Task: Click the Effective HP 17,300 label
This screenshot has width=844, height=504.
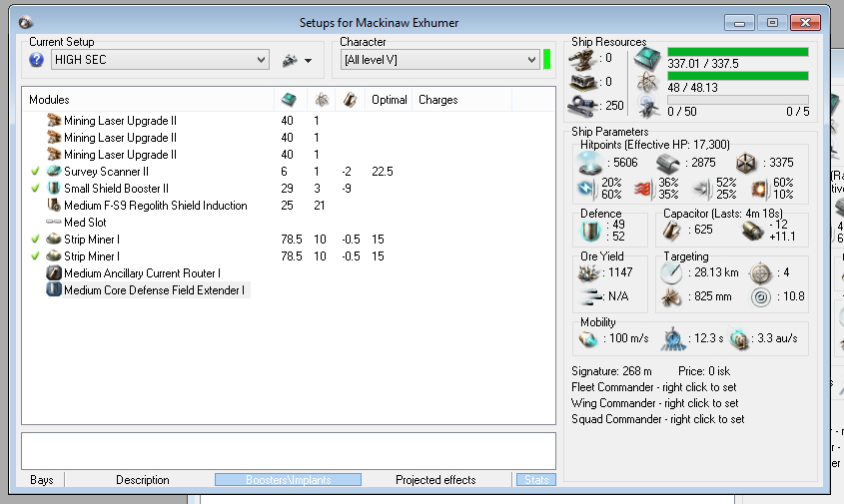Action: [654, 145]
